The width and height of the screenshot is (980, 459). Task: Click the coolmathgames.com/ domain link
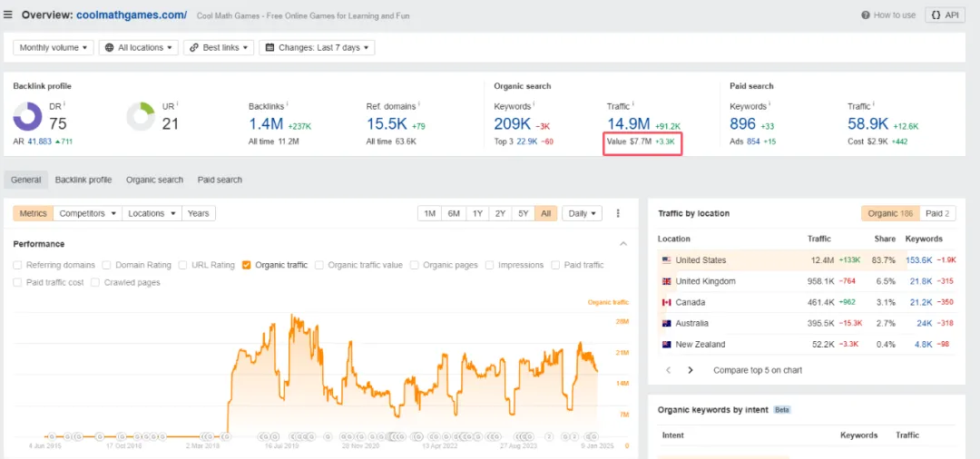(132, 15)
